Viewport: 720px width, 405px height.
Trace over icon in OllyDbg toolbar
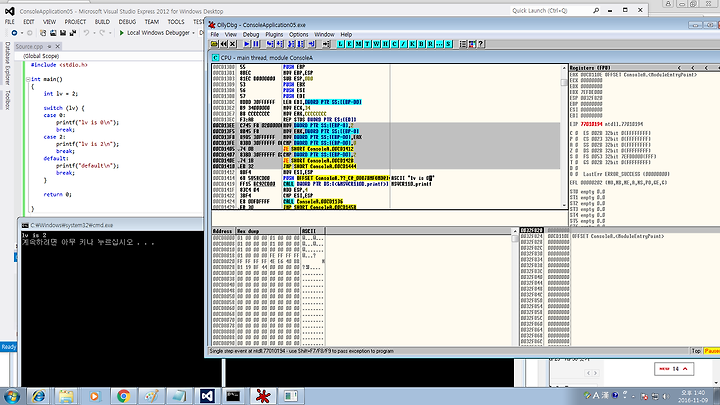[x=300, y=44]
